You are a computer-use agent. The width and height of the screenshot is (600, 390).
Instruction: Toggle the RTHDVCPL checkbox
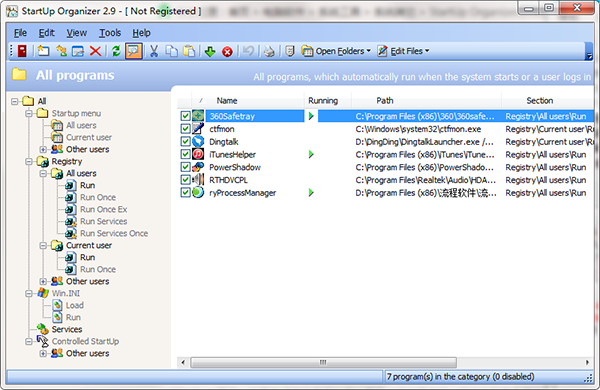(186, 179)
